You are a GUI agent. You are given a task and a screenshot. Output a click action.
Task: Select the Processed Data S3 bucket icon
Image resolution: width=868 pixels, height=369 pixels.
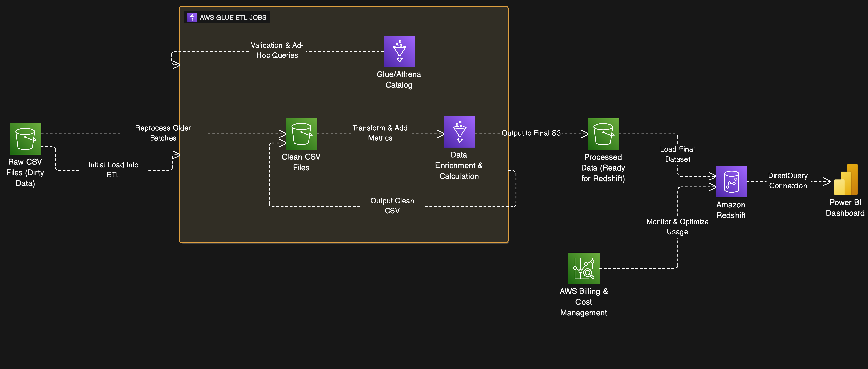[x=603, y=134]
